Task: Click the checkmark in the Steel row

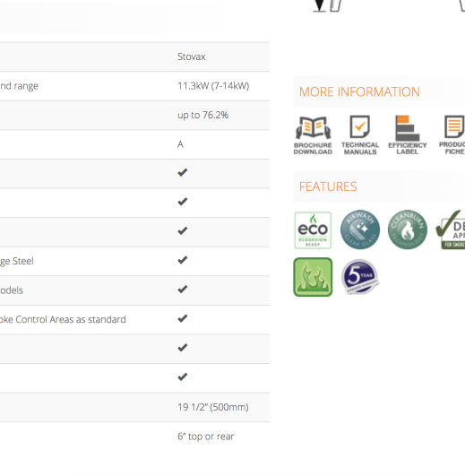Action: click(x=182, y=260)
